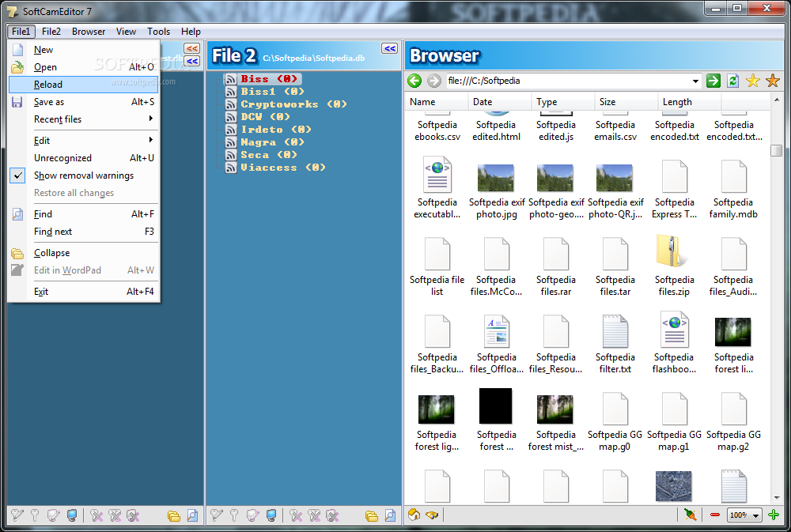Image resolution: width=791 pixels, height=532 pixels.
Task: Select the Biss (0) tree node
Action: point(270,79)
